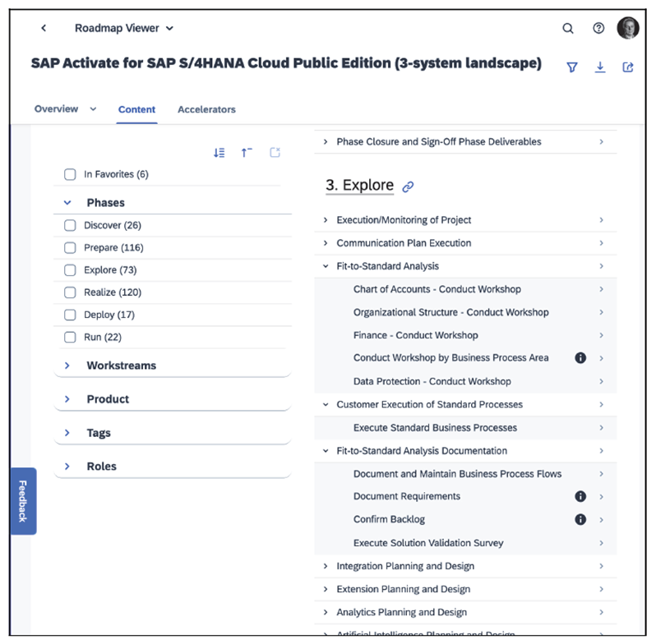This screenshot has width=656, height=644.
Task: Click the sort descending list icon
Action: point(219,153)
